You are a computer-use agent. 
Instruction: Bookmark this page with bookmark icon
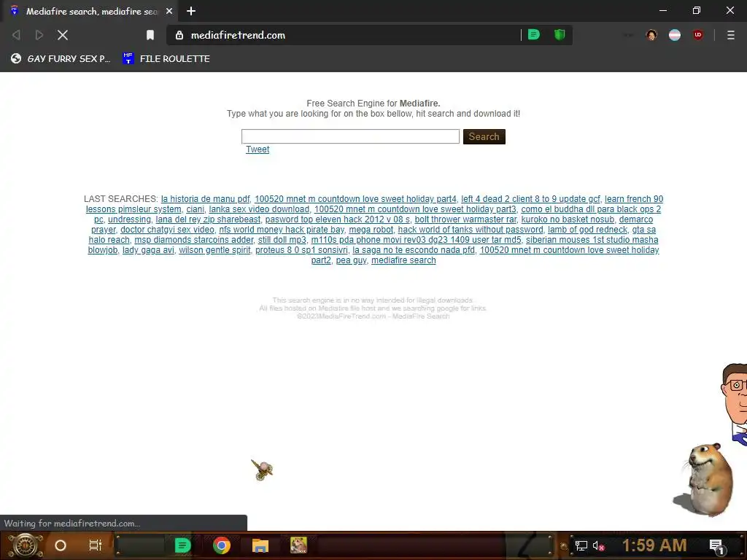coord(150,35)
